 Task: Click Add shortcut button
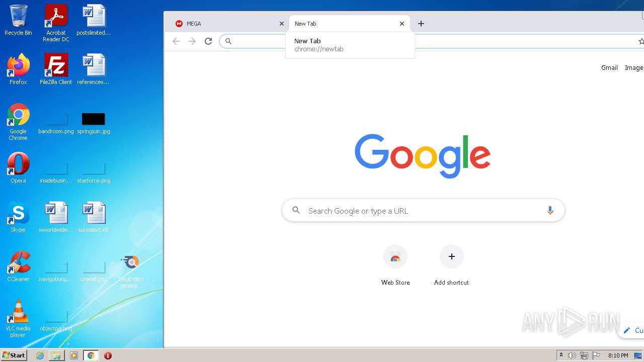(x=451, y=266)
